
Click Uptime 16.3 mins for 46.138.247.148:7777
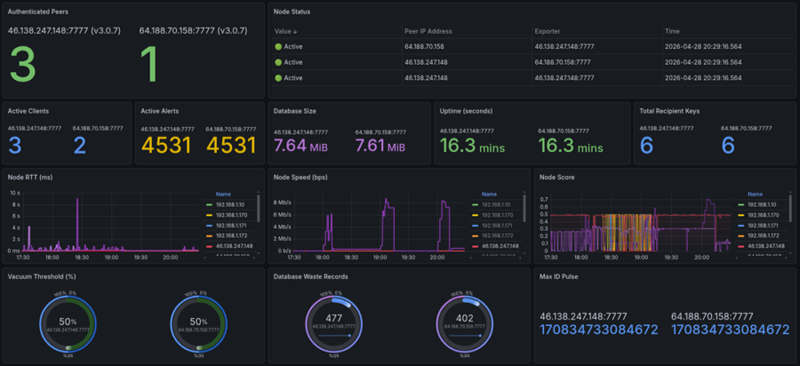tap(472, 146)
